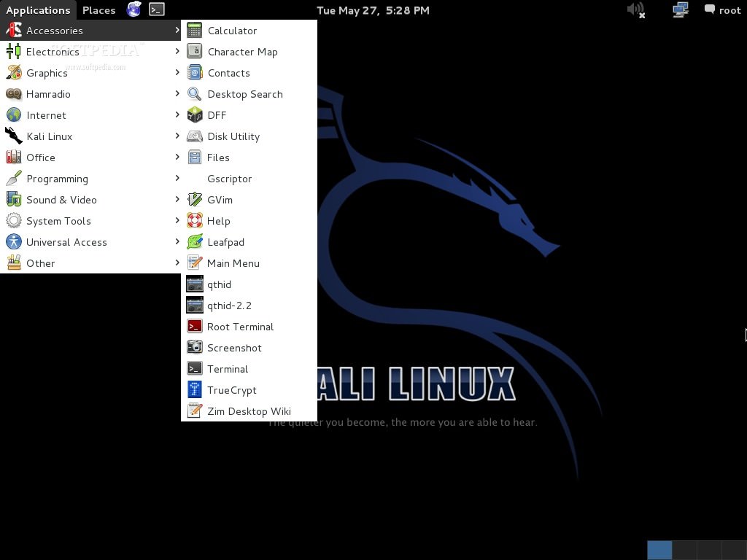
Task: Launch the web browser from top panel
Action: 133,9
